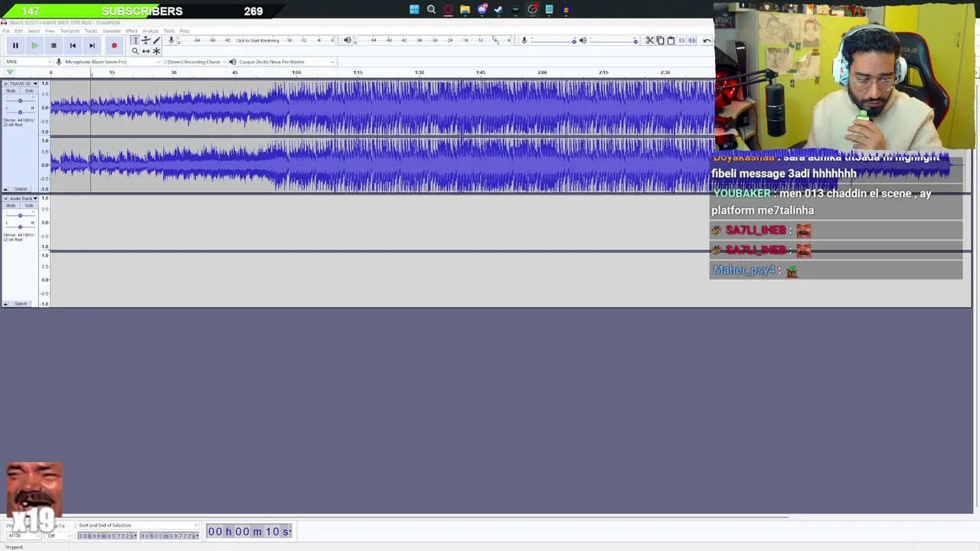This screenshot has width=980, height=551.
Task: Click the timeline ruler at 1:00
Action: click(296, 73)
